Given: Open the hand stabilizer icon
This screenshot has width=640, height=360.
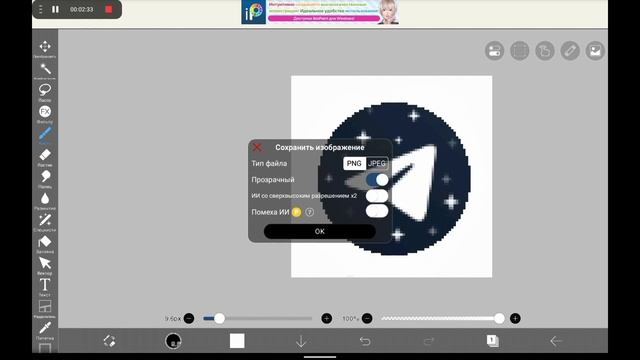Looking at the screenshot, I should (545, 51).
